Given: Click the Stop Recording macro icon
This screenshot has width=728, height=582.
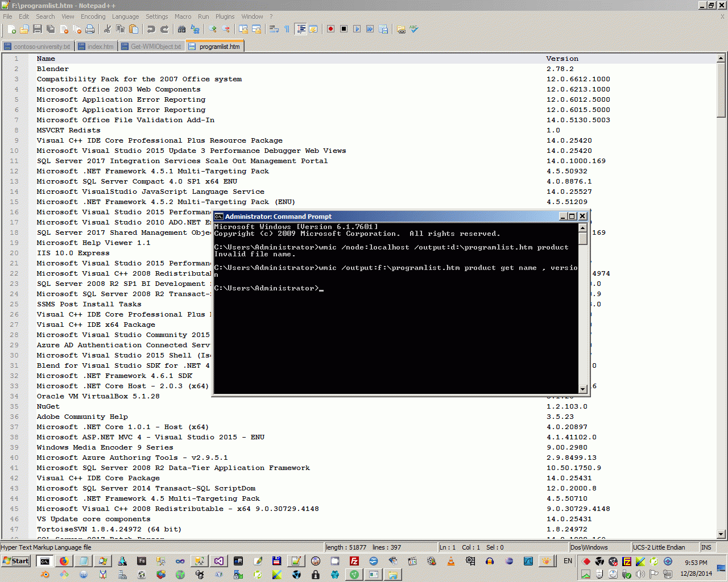Looking at the screenshot, I should point(344,29).
